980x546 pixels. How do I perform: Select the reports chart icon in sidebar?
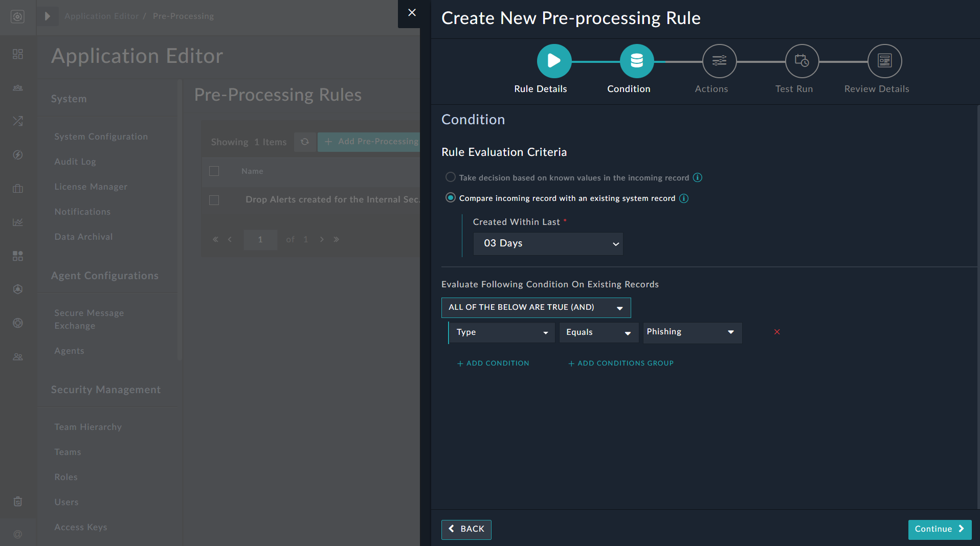pyautogui.click(x=18, y=222)
